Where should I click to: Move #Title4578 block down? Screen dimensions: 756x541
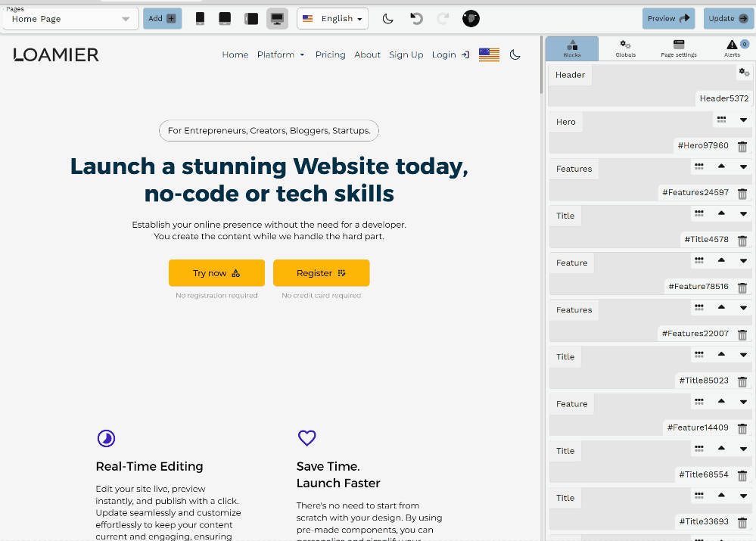[x=743, y=213]
